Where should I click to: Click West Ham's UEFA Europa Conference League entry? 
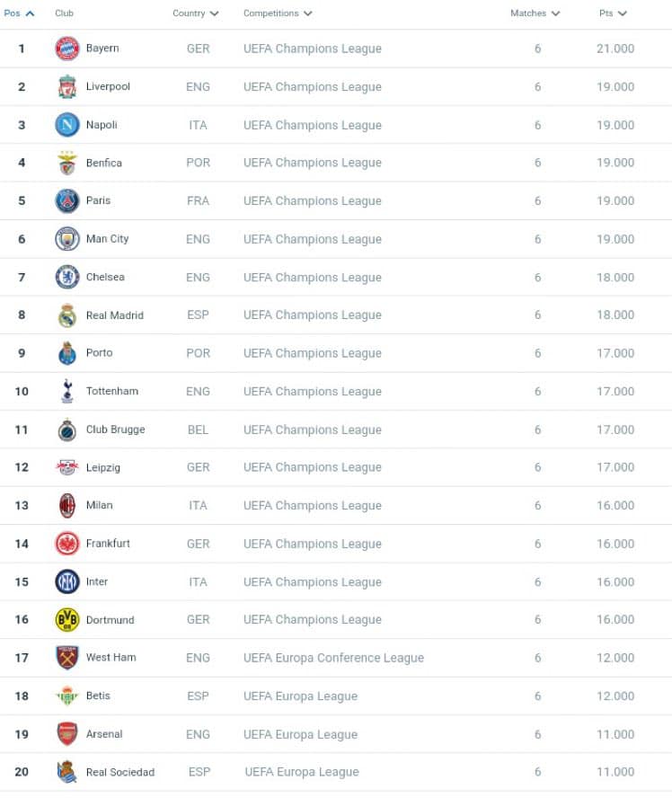[x=333, y=658]
